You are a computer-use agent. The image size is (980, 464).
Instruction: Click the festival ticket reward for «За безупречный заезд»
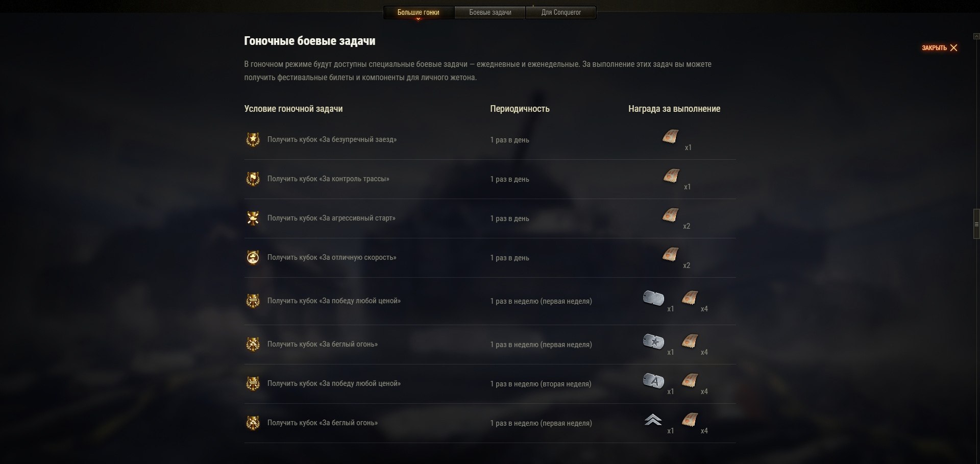[x=671, y=137]
